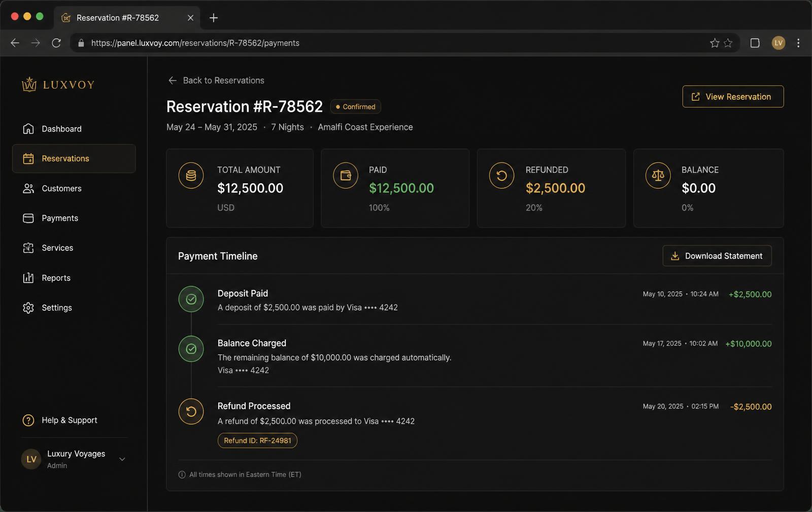Click the Help & Support question icon

tap(28, 421)
